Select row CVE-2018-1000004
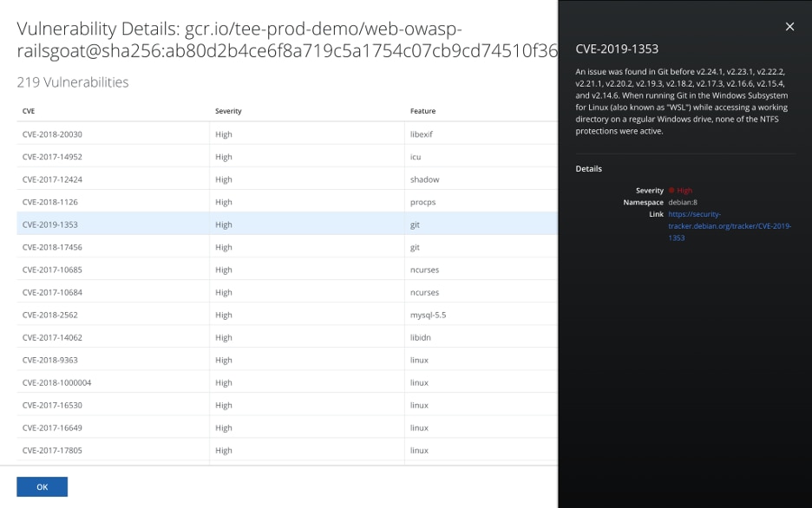 pos(287,382)
